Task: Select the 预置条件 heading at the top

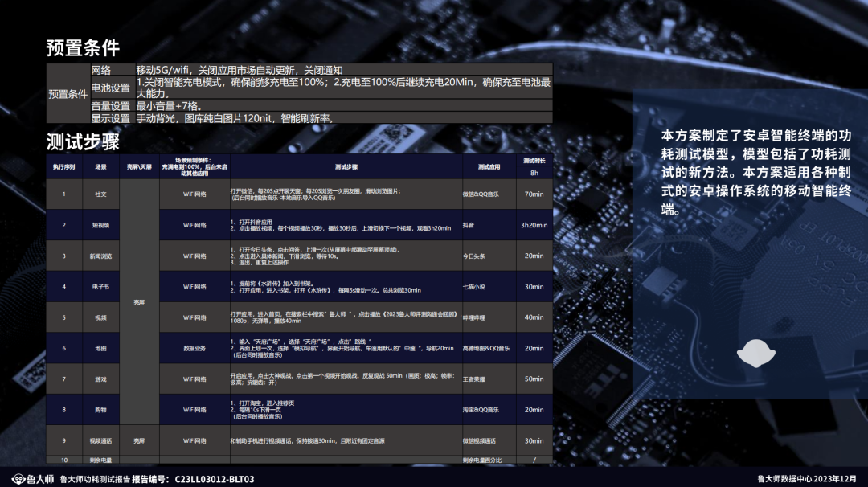Action: click(x=83, y=48)
